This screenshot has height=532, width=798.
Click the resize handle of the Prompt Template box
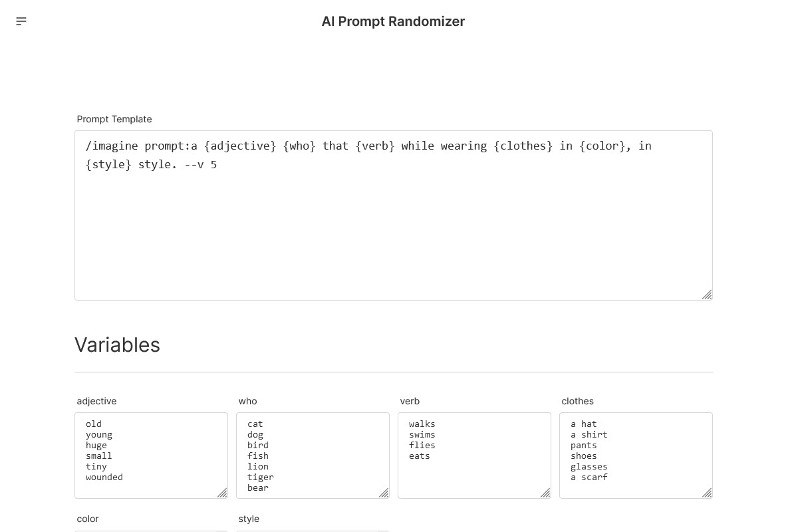[707, 295]
